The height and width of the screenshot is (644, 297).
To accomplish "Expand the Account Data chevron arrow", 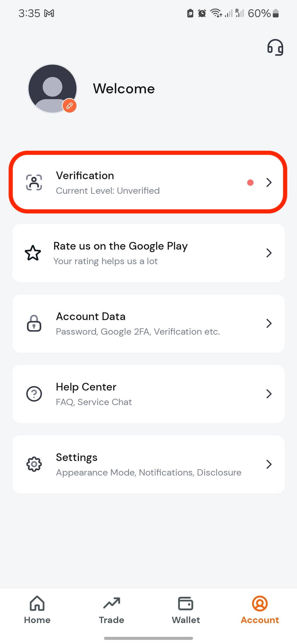I will click(x=269, y=323).
